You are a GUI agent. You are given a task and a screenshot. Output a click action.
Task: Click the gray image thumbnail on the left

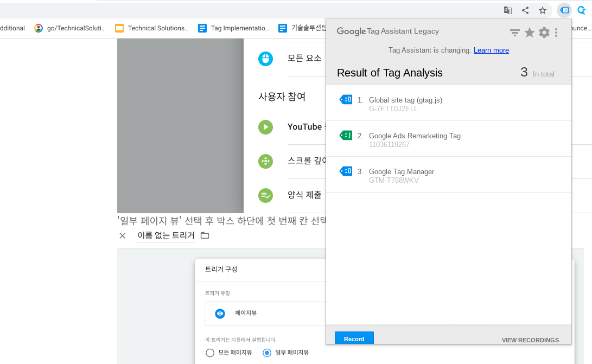pos(180,126)
